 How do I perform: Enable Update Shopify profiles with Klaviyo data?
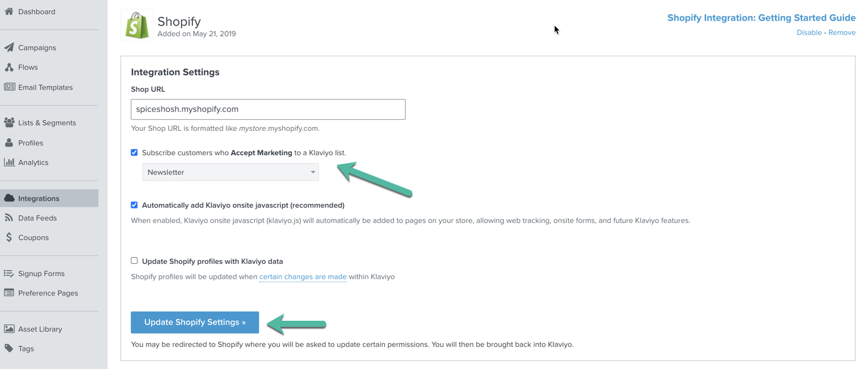point(134,261)
